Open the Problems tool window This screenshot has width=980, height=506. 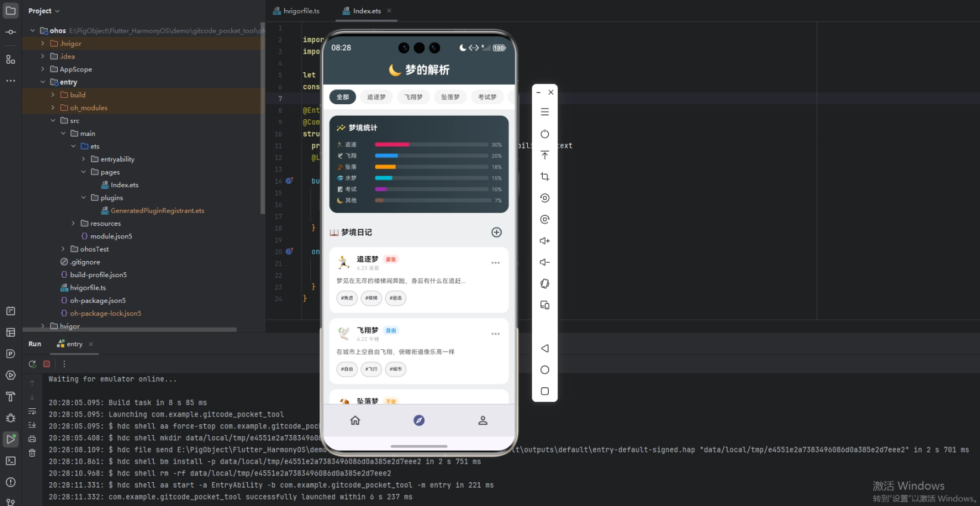[11, 482]
